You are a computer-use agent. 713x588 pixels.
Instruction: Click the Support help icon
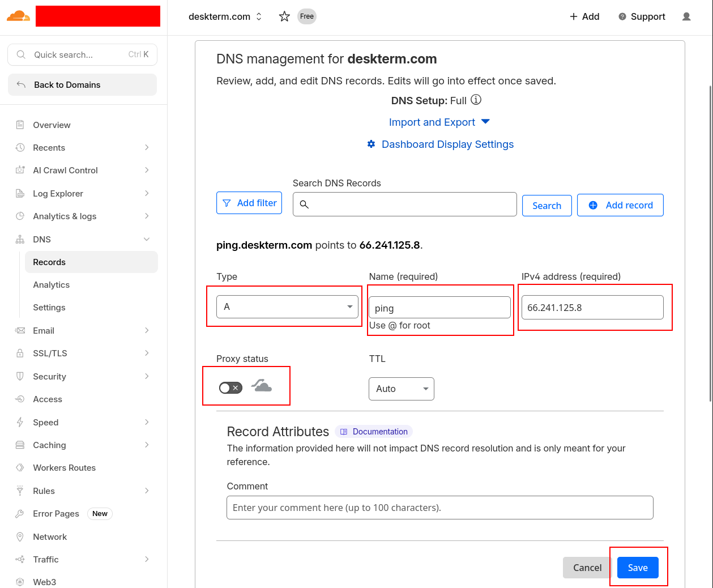622,16
